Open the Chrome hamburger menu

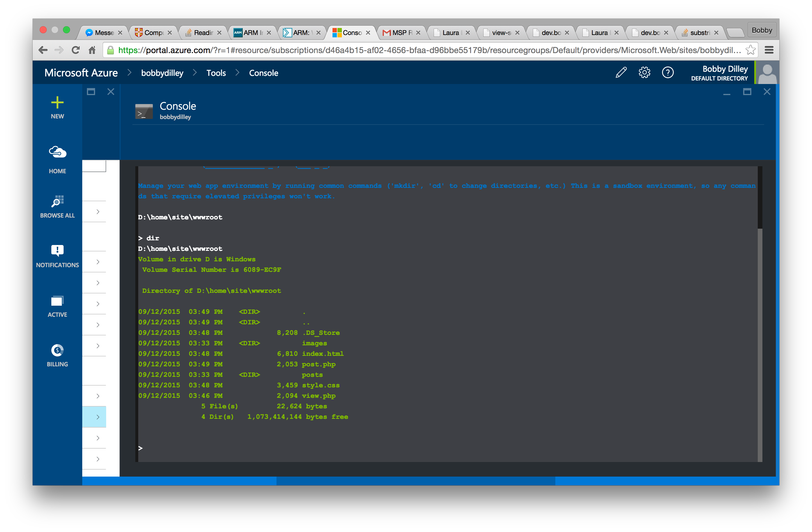tap(769, 50)
